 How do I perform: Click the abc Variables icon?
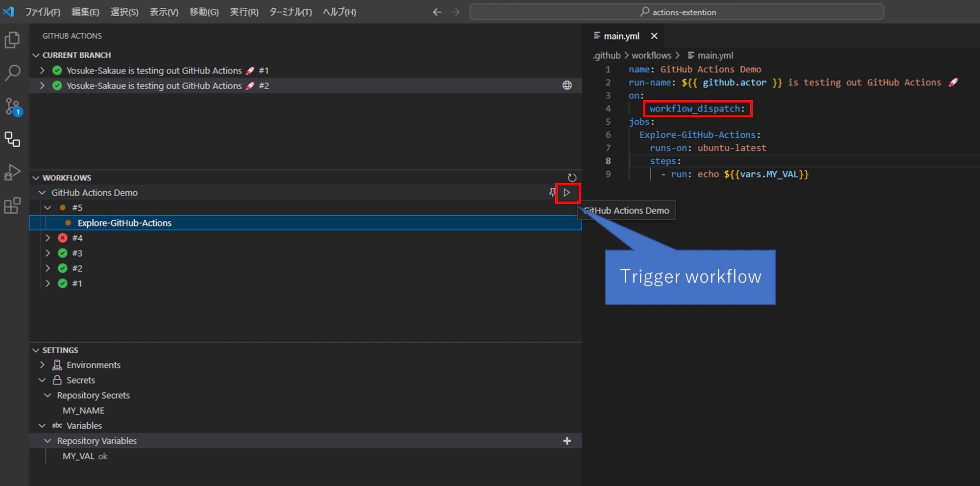tap(57, 426)
